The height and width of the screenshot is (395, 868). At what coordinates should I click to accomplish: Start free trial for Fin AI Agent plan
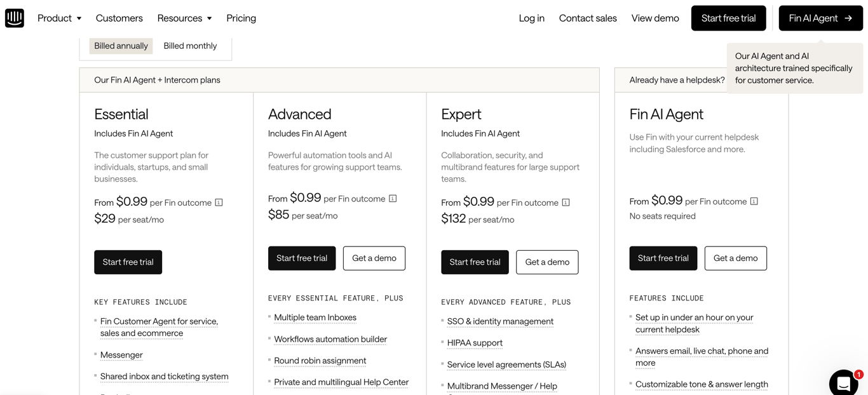click(663, 258)
